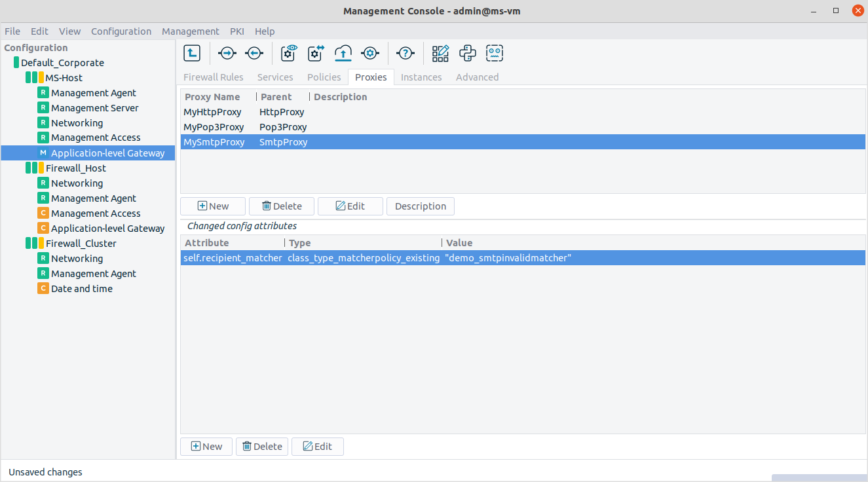This screenshot has height=482, width=868.
Task: Click the orange C icon of Firewall_Host Management Access
Action: [x=43, y=213]
